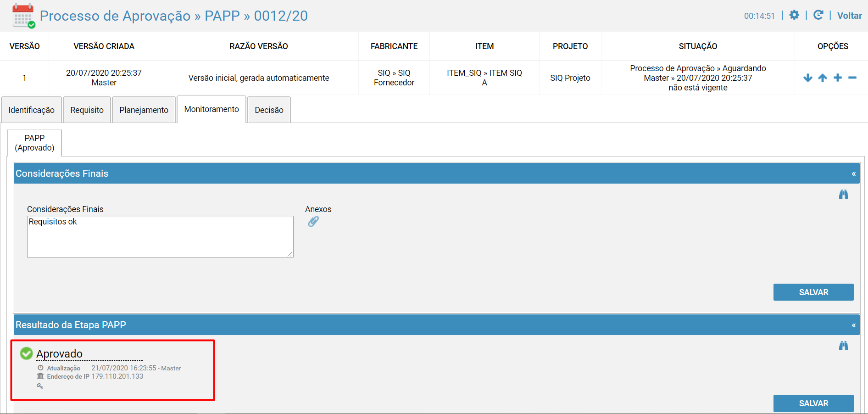
Task: Select the PAPP (Aprovado) sub-tab
Action: [34, 143]
